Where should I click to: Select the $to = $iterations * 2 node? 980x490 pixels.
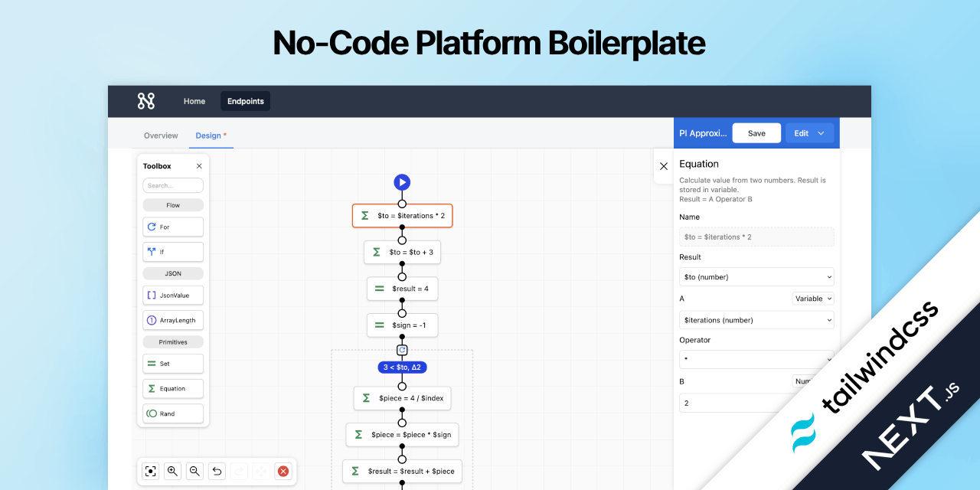(402, 216)
